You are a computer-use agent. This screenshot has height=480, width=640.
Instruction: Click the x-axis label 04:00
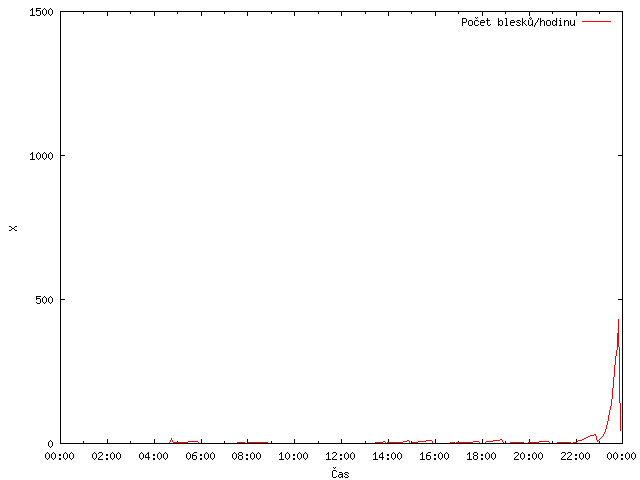(153, 456)
